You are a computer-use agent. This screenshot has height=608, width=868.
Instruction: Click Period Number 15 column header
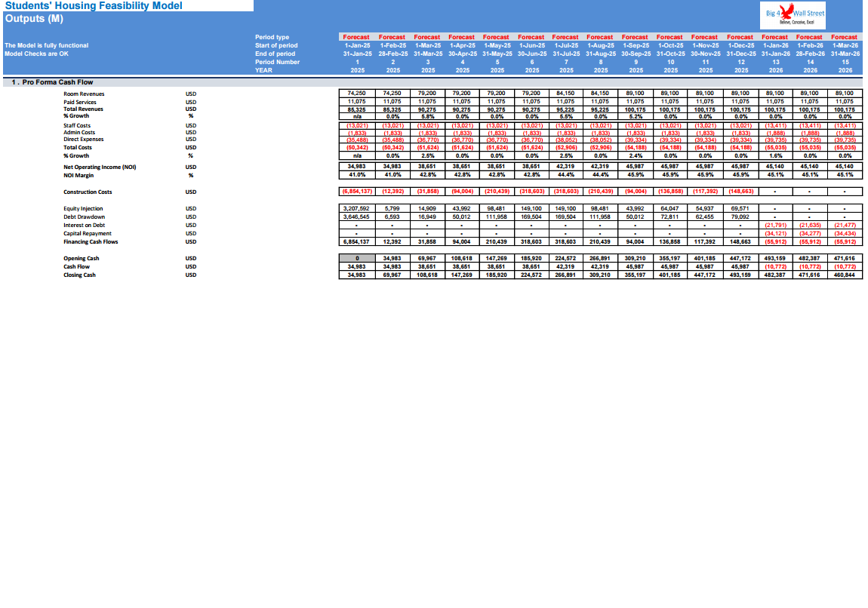click(845, 62)
